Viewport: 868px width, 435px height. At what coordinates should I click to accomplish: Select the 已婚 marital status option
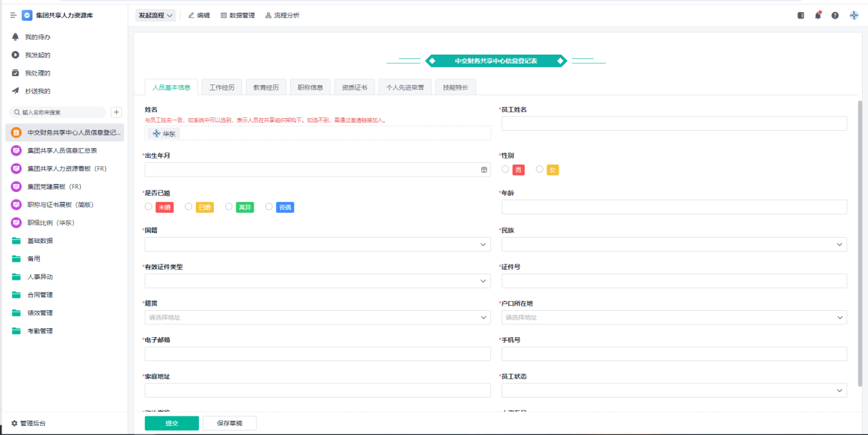pos(188,207)
